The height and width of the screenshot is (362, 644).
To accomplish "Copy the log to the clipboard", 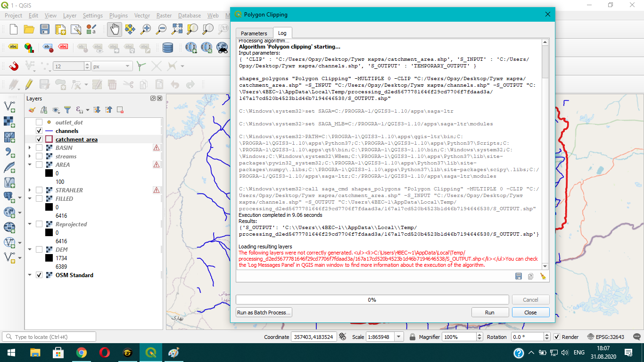I will click(x=531, y=276).
